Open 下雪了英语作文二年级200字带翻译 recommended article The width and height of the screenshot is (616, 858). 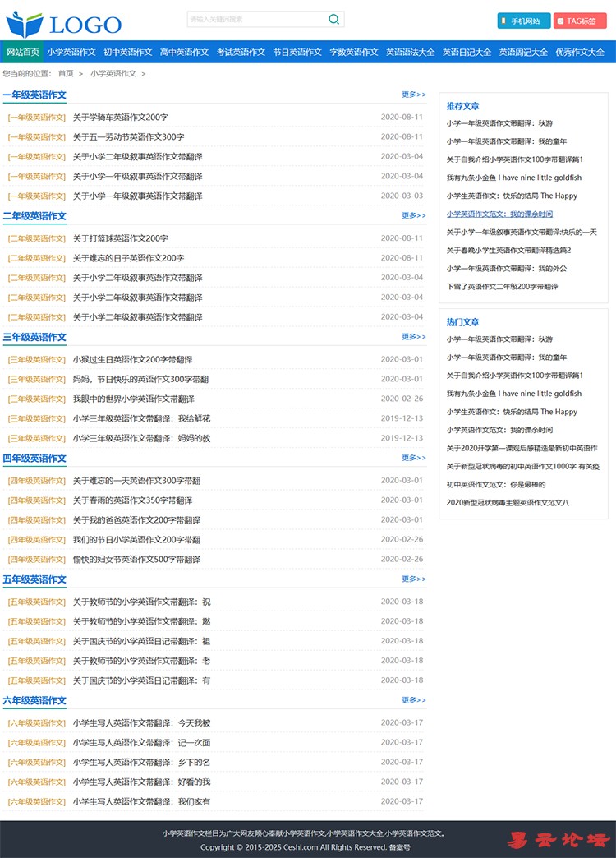click(x=502, y=287)
